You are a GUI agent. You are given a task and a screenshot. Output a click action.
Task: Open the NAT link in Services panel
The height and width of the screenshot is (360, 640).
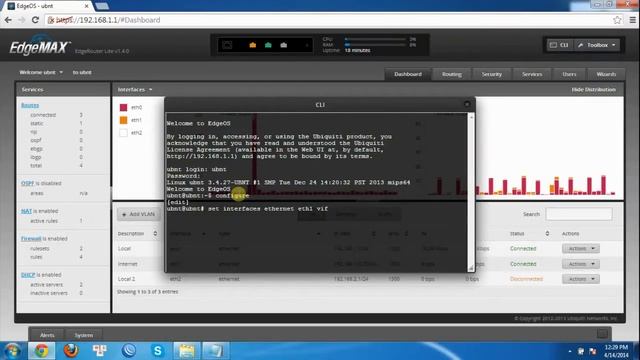pyautogui.click(x=26, y=211)
